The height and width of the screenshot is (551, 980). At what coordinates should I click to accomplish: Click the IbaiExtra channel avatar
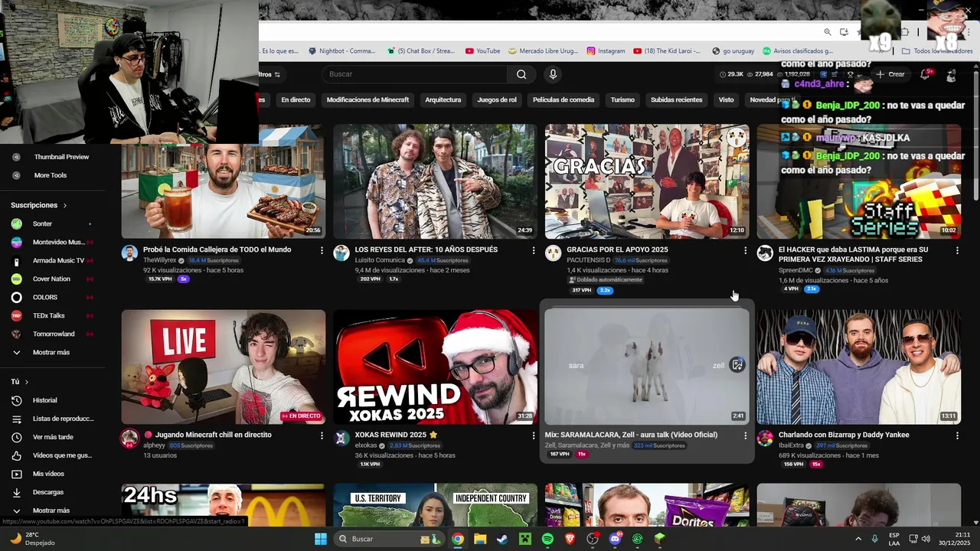765,439
